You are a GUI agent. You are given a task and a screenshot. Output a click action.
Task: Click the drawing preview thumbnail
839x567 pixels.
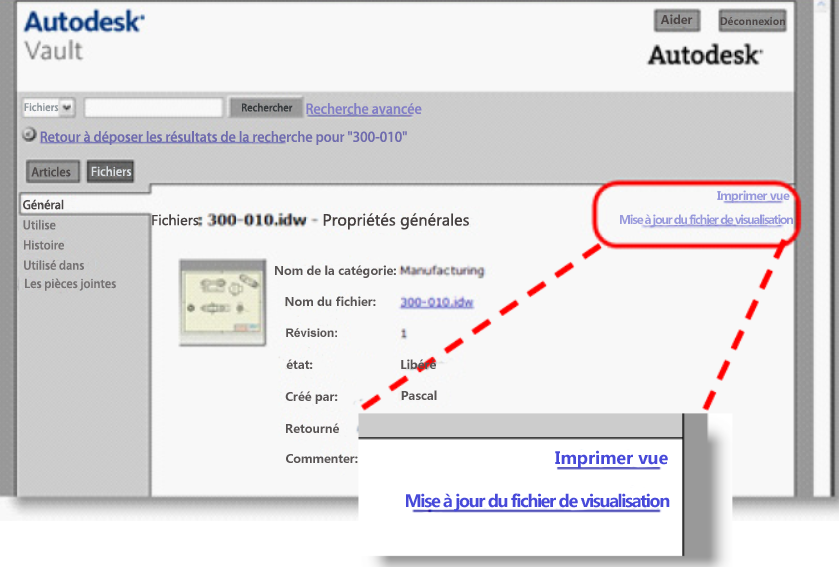(x=223, y=303)
